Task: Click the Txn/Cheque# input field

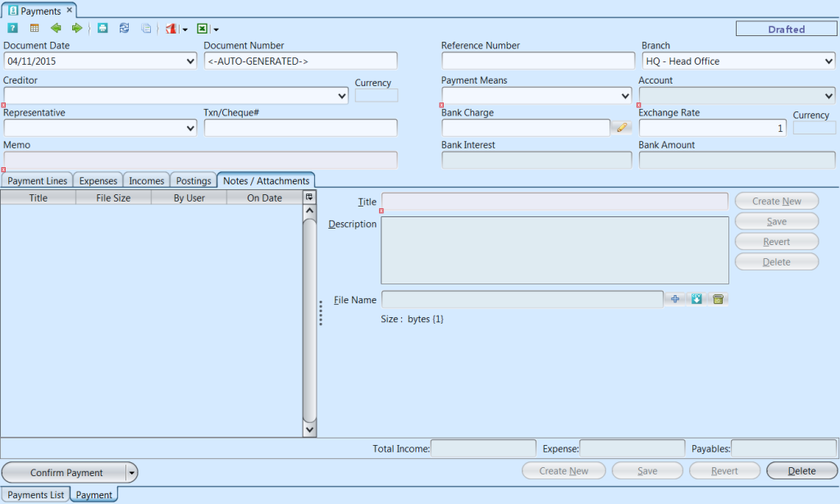Action: pos(300,128)
